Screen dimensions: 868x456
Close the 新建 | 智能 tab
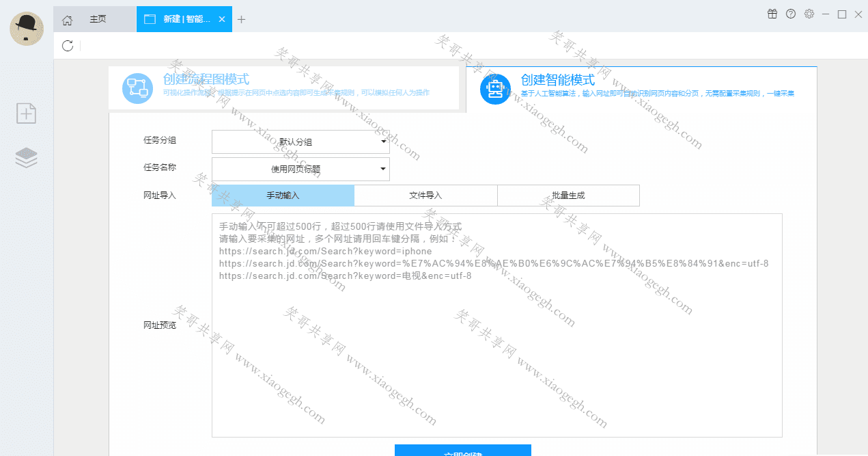click(x=222, y=19)
